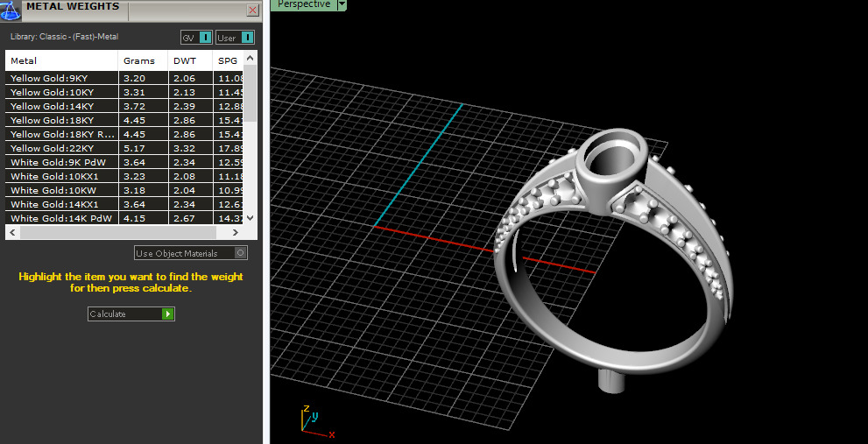Click the 4.15 grams value

(x=135, y=218)
